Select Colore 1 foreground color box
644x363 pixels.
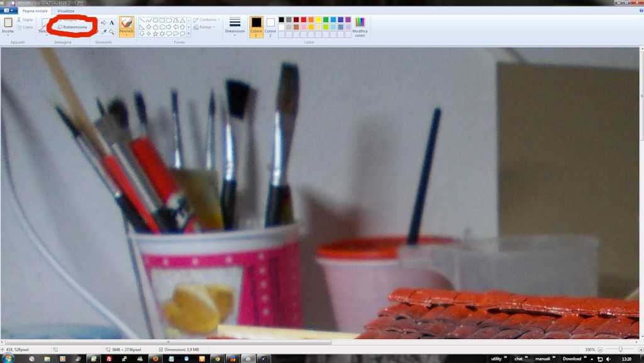click(x=257, y=27)
